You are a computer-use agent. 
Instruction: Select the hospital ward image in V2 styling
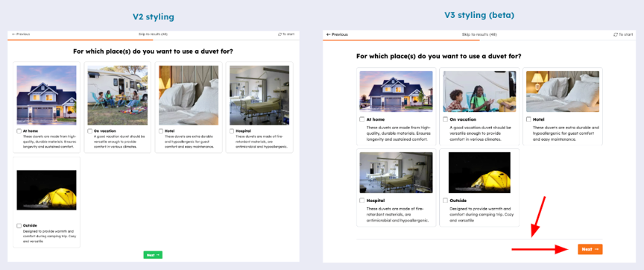coord(259,95)
